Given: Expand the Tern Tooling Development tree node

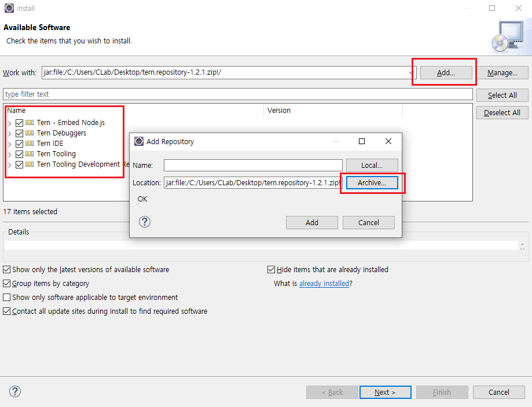Looking at the screenshot, I should click(x=10, y=166).
